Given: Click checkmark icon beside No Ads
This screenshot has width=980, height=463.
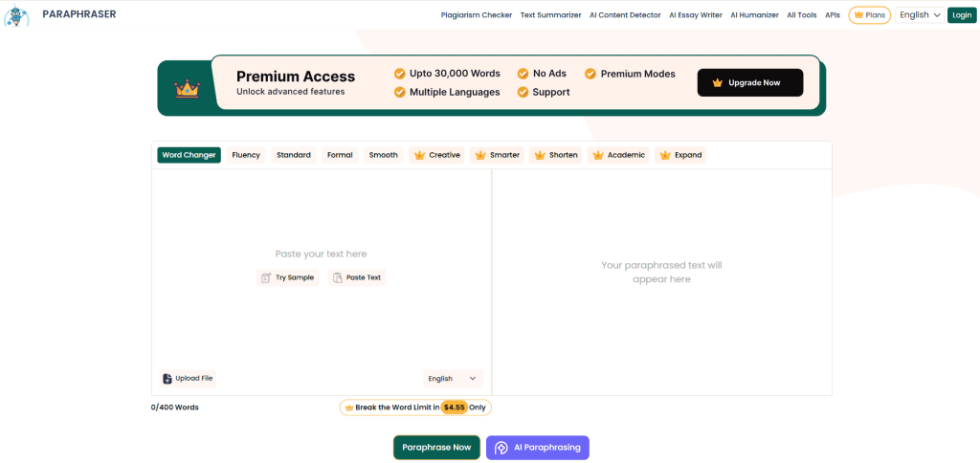Looking at the screenshot, I should [x=523, y=74].
